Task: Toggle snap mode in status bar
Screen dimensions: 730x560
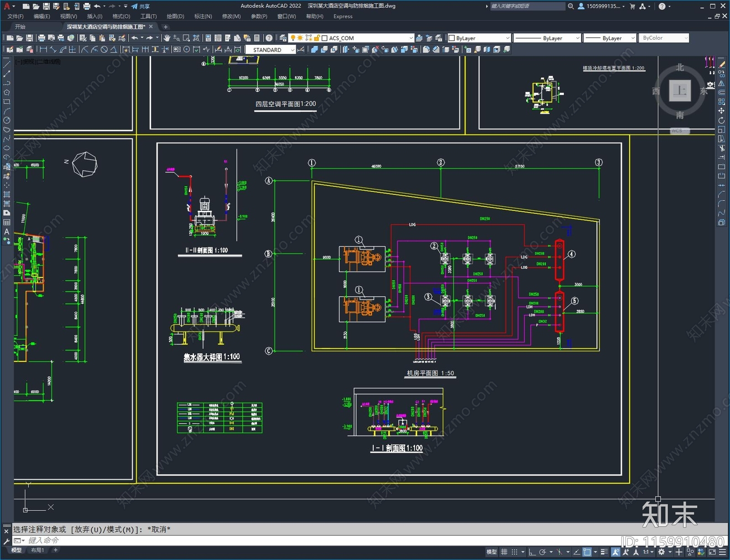Action: point(515,552)
